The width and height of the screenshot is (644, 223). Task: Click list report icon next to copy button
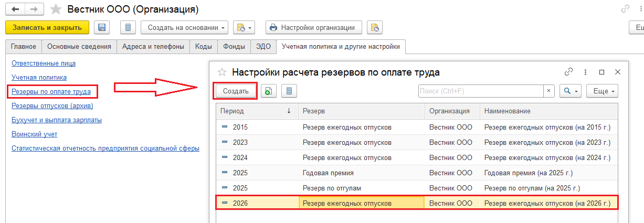(289, 91)
